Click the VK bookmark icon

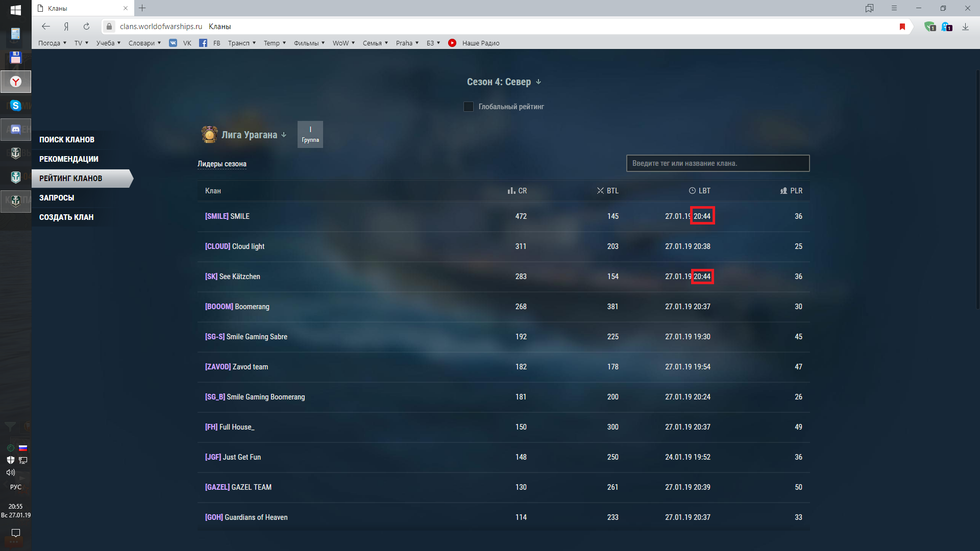(174, 43)
